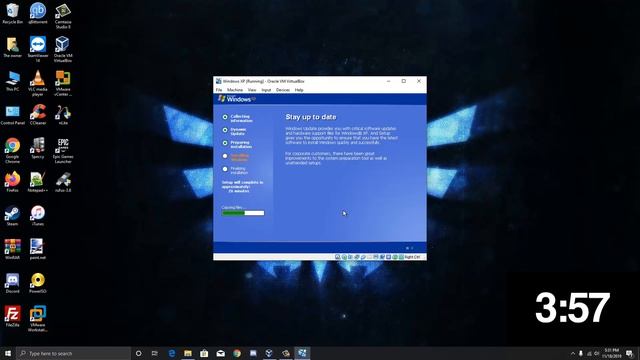The width and height of the screenshot is (640, 360).
Task: Launch qBittorrent from the desktop
Action: click(x=38, y=13)
